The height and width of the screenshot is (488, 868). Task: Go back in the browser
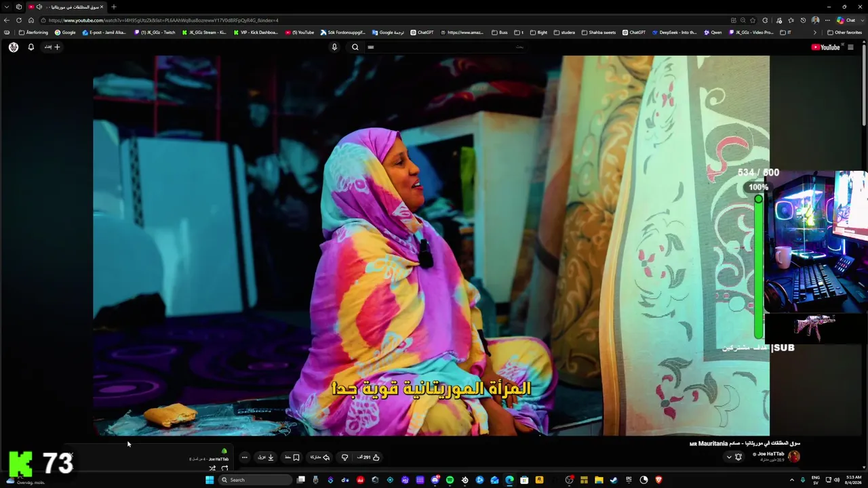[x=7, y=20]
